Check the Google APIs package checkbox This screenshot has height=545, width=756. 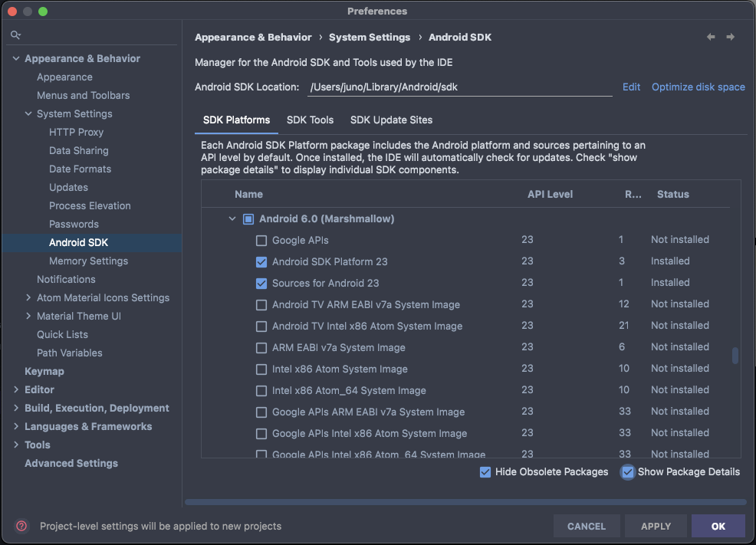(x=261, y=241)
